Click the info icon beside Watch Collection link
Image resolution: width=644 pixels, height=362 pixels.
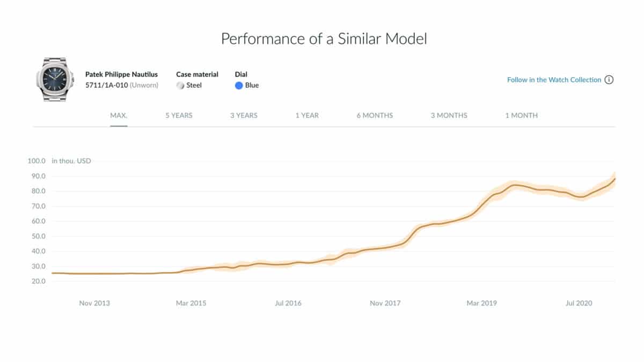click(609, 80)
